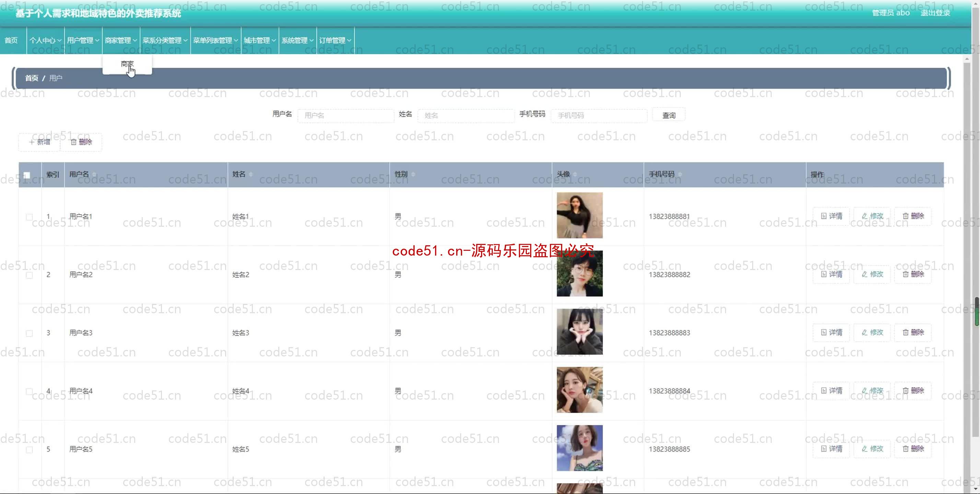Toggle the select-all header checkbox
980x494 pixels.
coord(27,175)
